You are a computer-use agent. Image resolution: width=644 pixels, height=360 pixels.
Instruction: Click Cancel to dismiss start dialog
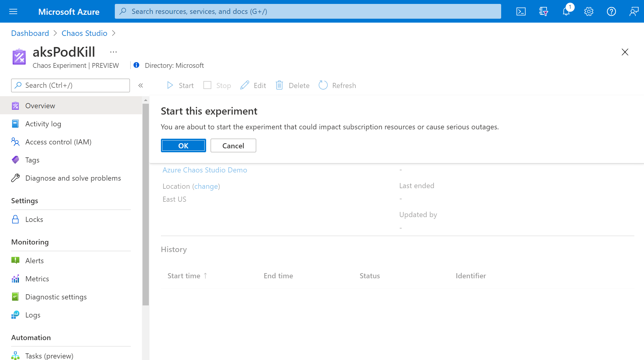coord(233,145)
